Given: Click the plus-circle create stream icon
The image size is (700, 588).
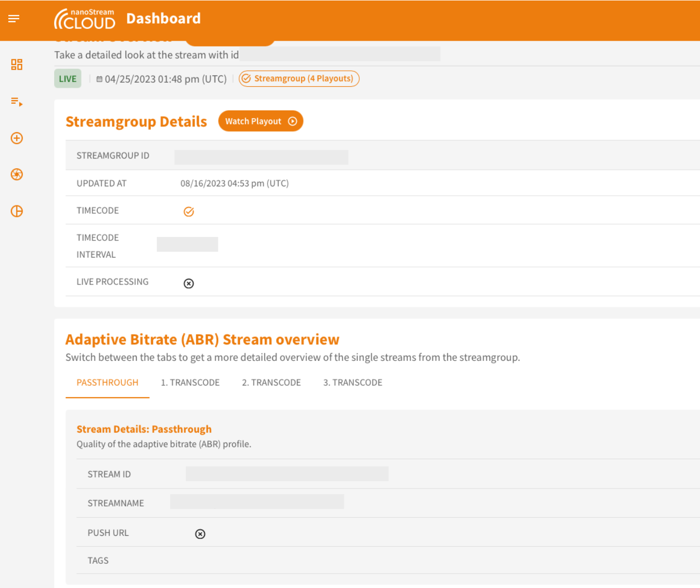Looking at the screenshot, I should pyautogui.click(x=17, y=138).
